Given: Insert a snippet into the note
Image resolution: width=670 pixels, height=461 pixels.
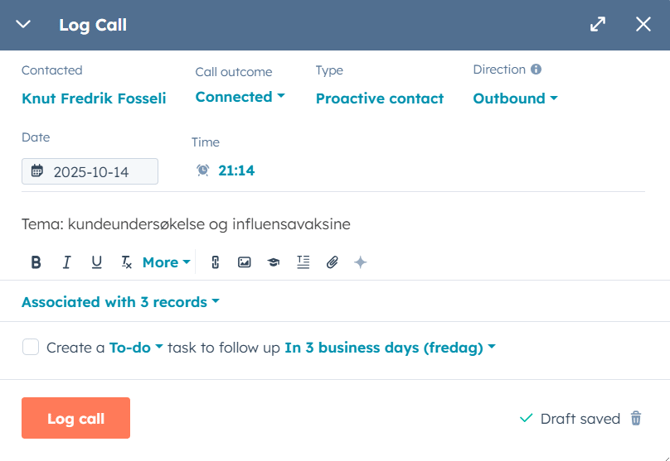Looking at the screenshot, I should [x=303, y=262].
